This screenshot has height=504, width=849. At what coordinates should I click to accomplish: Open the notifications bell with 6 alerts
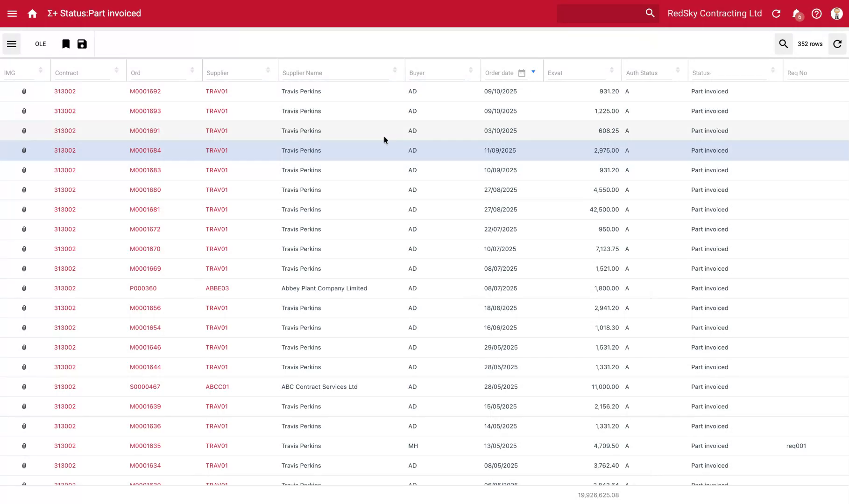point(796,13)
